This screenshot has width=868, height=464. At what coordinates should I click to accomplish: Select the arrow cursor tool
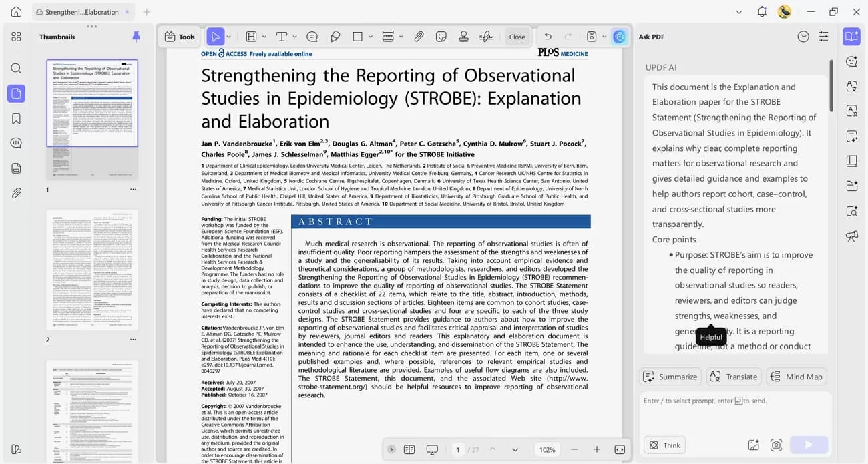click(215, 37)
